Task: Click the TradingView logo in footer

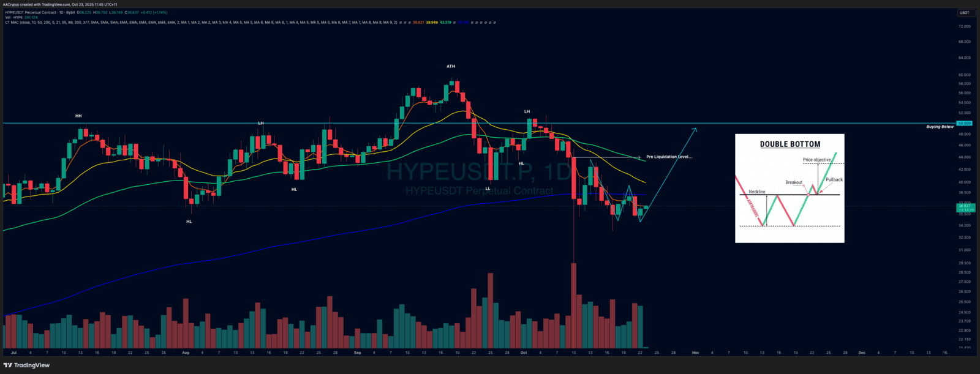Action: pos(26,365)
